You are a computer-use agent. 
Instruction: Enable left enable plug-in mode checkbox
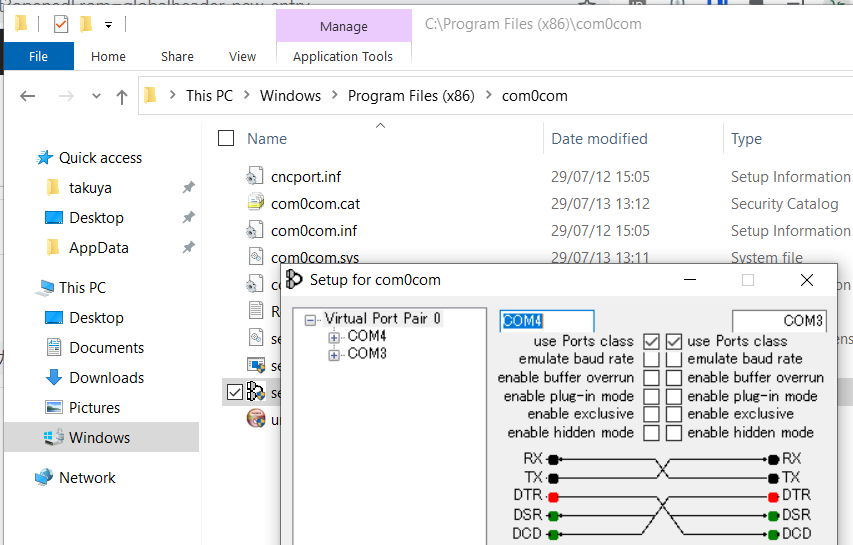[651, 397]
